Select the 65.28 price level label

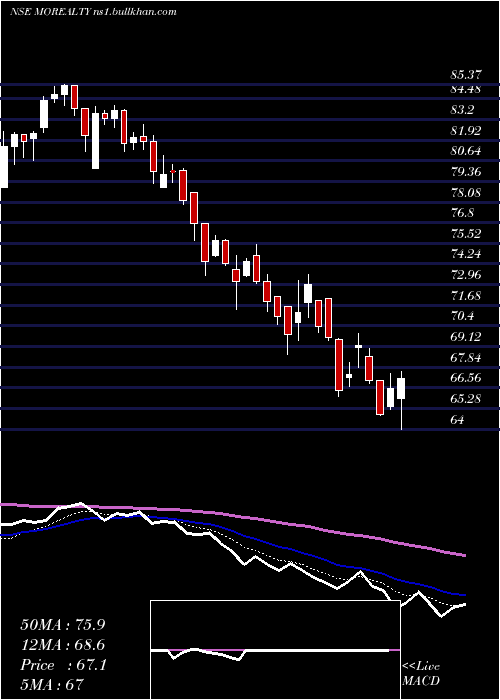point(466,399)
